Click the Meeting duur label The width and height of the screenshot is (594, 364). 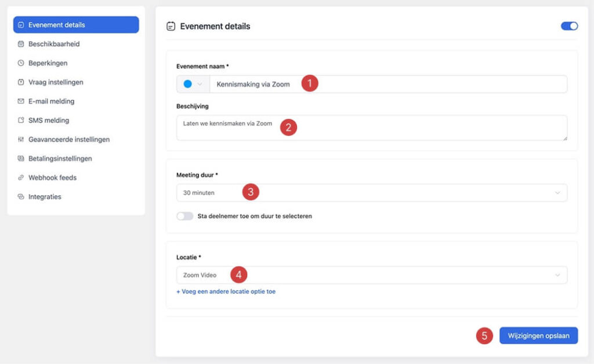pos(197,175)
